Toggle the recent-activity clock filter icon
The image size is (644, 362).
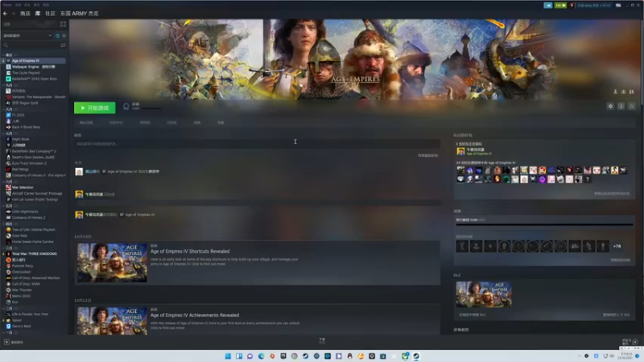point(57,35)
